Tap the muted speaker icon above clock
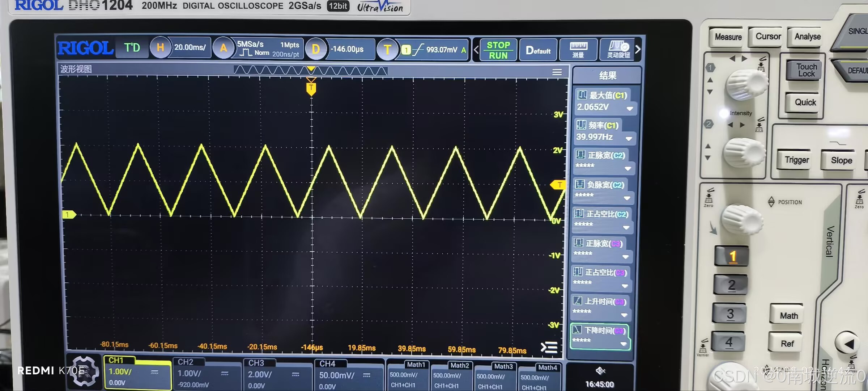Screen dimensions: 868x391 tap(600, 371)
